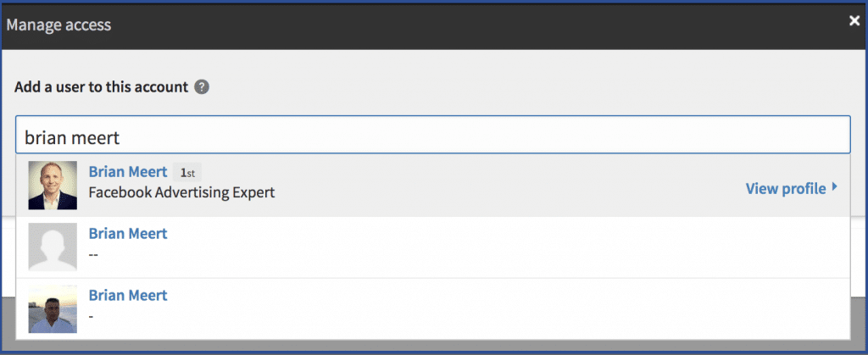Click the 1st connection degree badge
868x355 pixels.
point(187,173)
